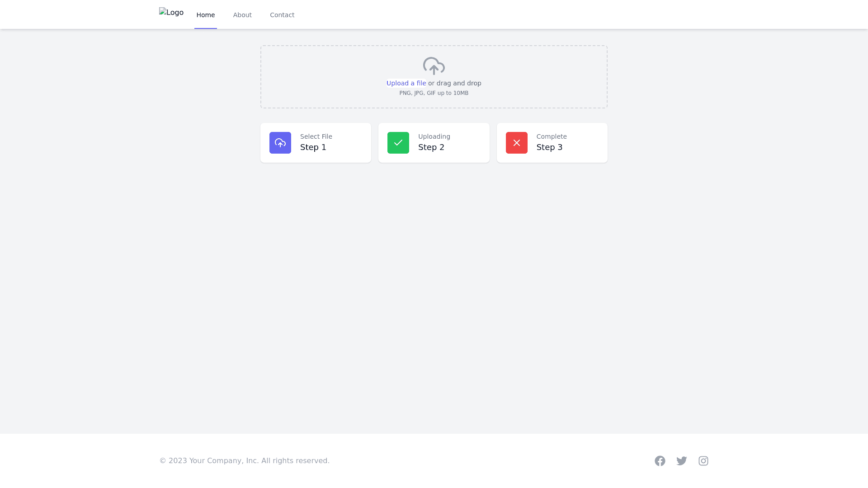Open the Twitter footer icon
This screenshot has height=488, width=868.
pyautogui.click(x=681, y=461)
